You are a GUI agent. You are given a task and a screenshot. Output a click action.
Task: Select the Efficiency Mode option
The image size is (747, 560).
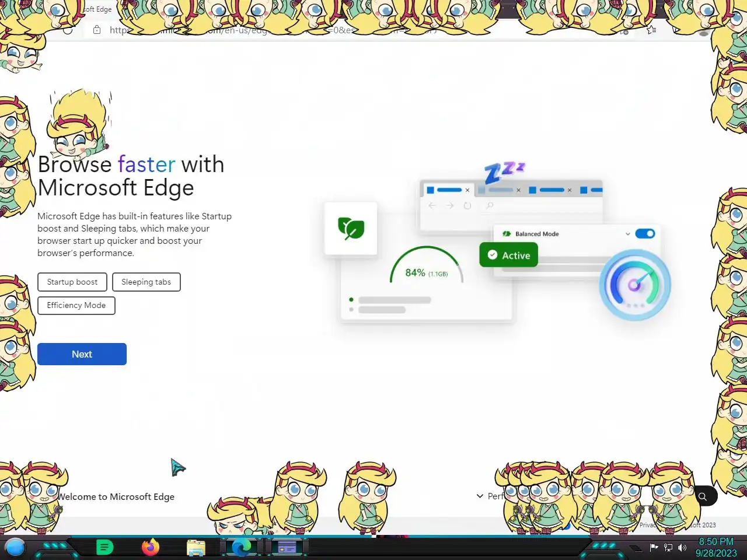point(76,305)
